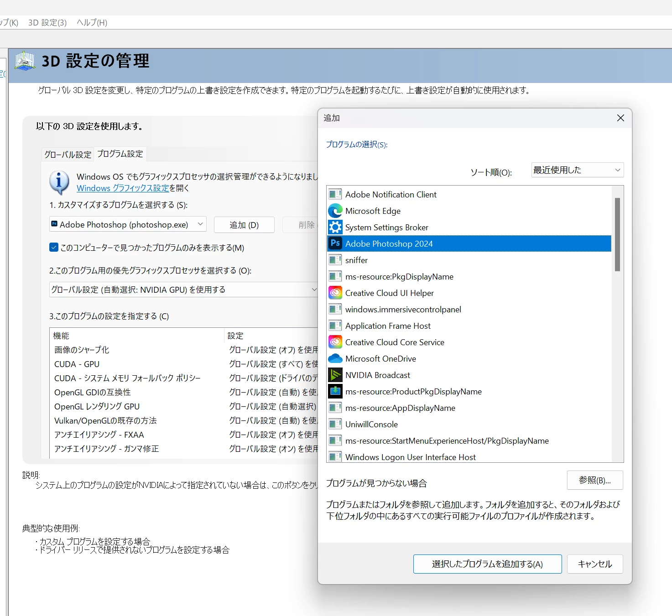
Task: Click the 3D settings header icon
Action: 25,61
